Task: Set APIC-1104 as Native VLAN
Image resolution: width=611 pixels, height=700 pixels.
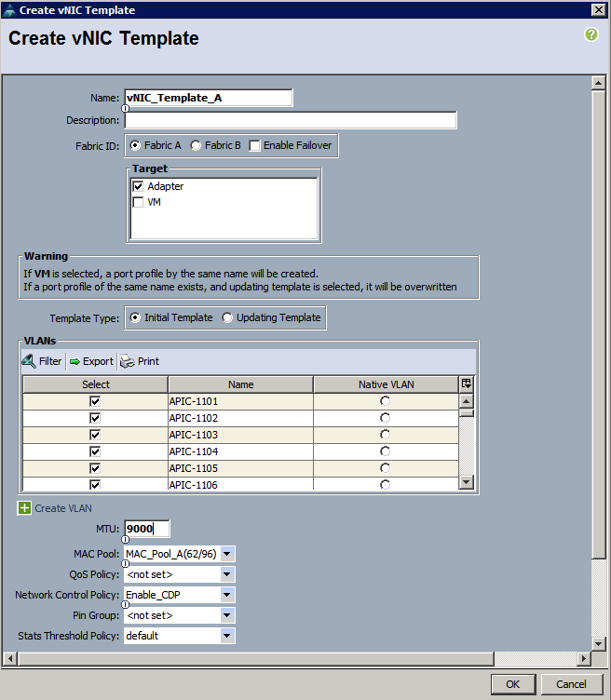Action: [x=385, y=451]
